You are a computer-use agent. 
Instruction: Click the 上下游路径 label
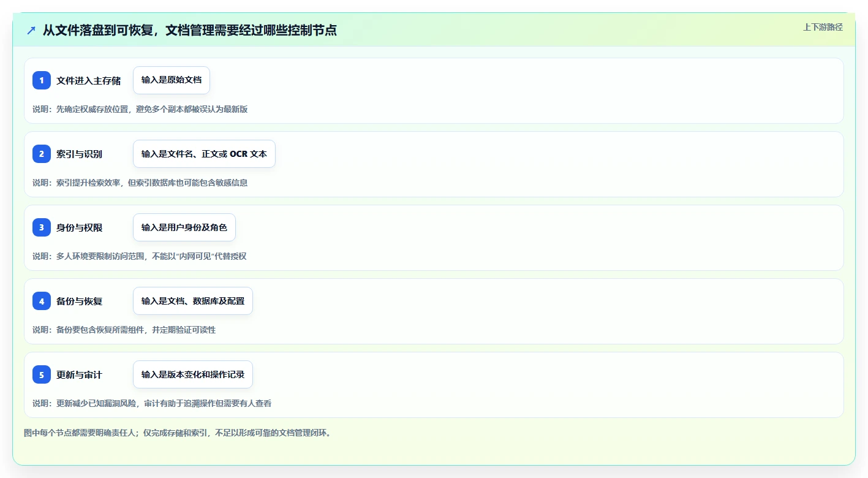pos(823,27)
